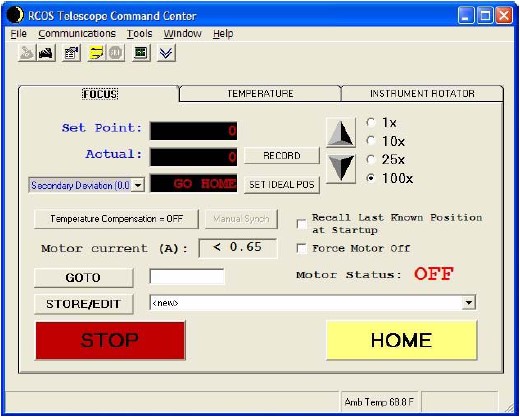Image resolution: width=520 pixels, height=417 pixels.
Task: Click the yellow loop-arrows toolbar icon
Action: pos(96,53)
